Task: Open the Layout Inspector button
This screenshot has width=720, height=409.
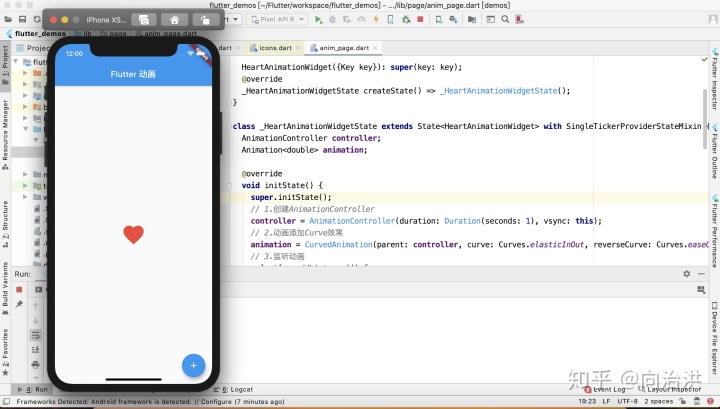Action: click(670, 389)
